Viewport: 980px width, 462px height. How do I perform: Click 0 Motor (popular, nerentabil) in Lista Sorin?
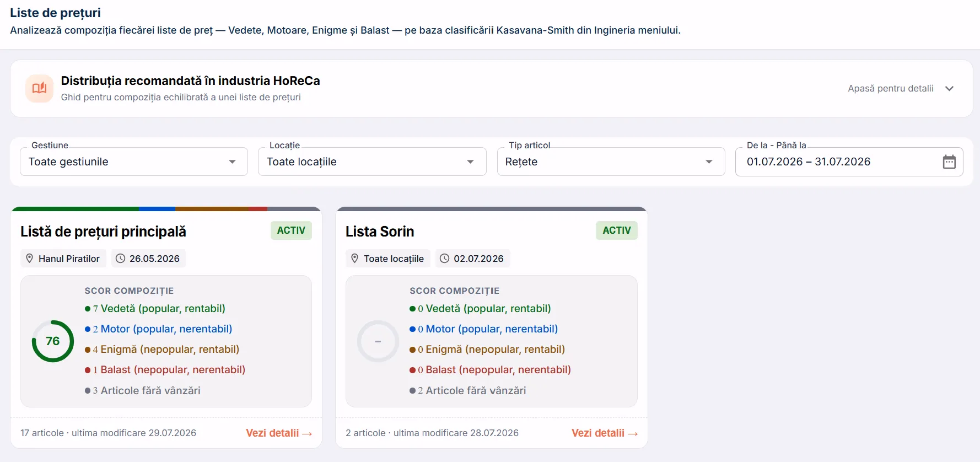coord(483,329)
